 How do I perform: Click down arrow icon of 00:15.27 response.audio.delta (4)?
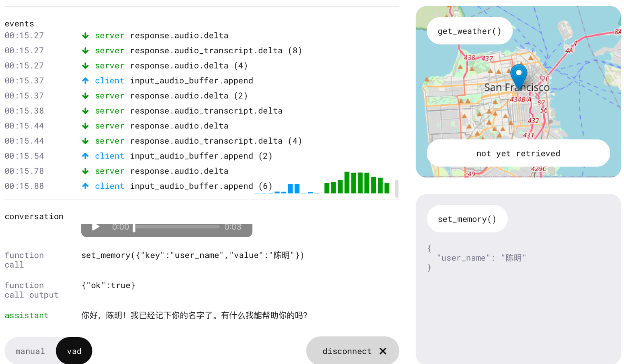pyautogui.click(x=85, y=66)
